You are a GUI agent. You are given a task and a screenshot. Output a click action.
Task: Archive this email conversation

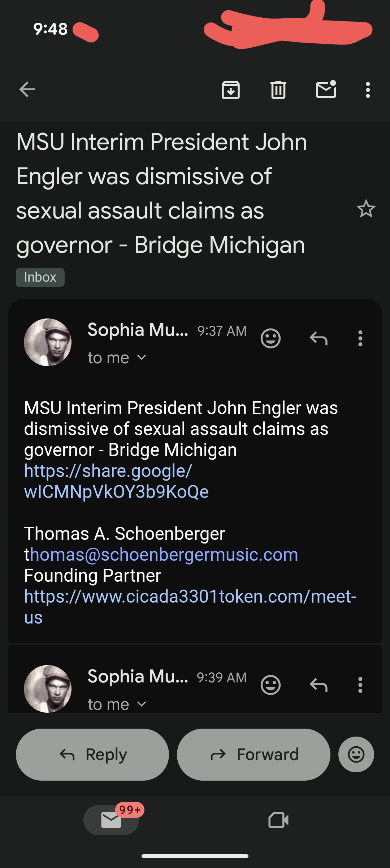click(231, 90)
